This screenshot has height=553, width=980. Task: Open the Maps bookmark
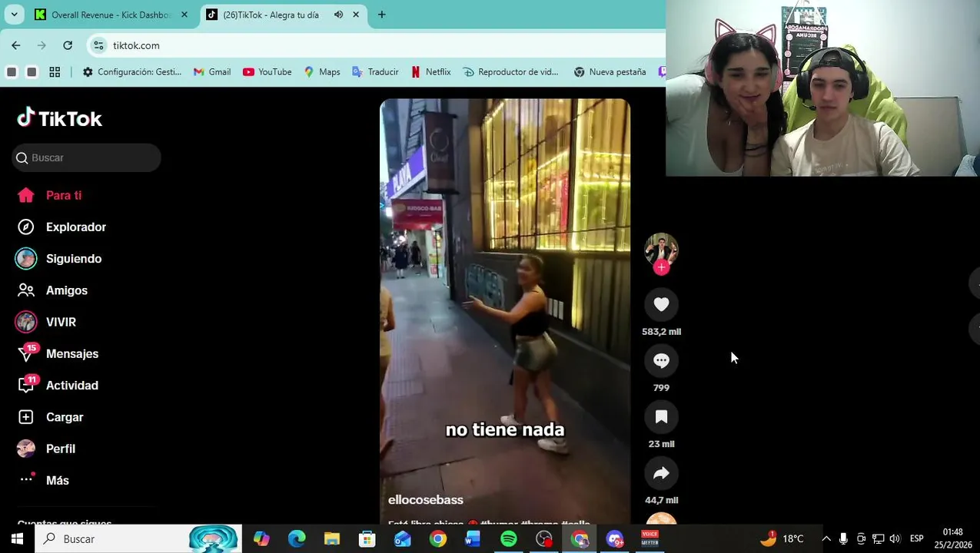(x=322, y=71)
